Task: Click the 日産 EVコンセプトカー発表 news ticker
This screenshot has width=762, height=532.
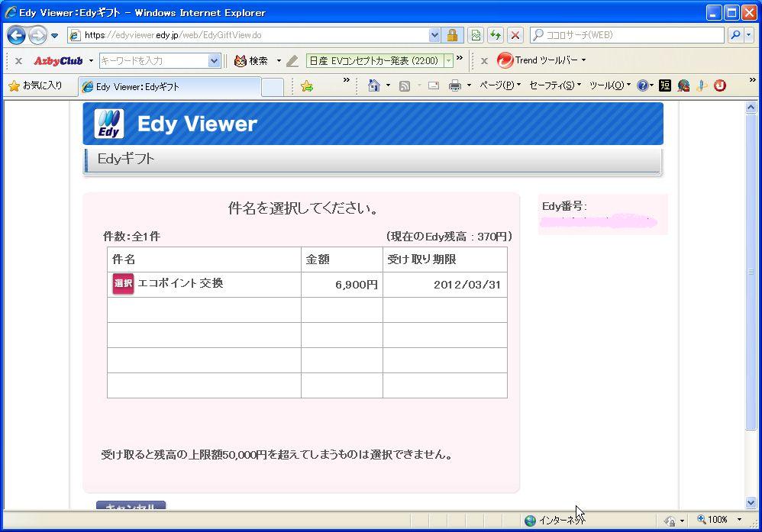Action: click(x=375, y=61)
